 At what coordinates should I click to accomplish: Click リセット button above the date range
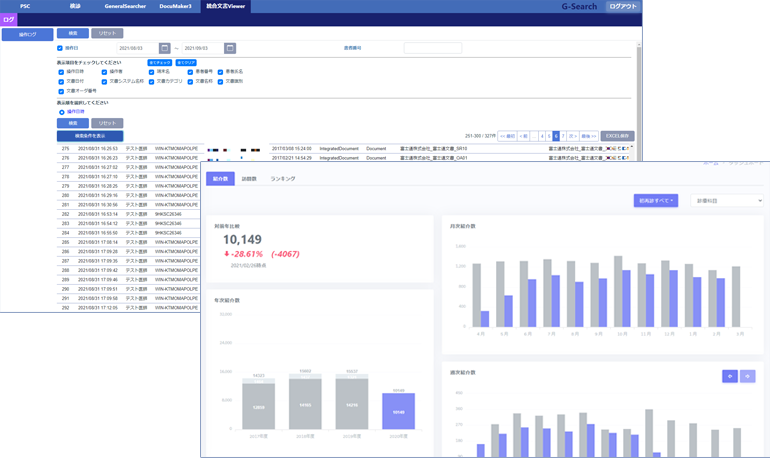coord(107,33)
